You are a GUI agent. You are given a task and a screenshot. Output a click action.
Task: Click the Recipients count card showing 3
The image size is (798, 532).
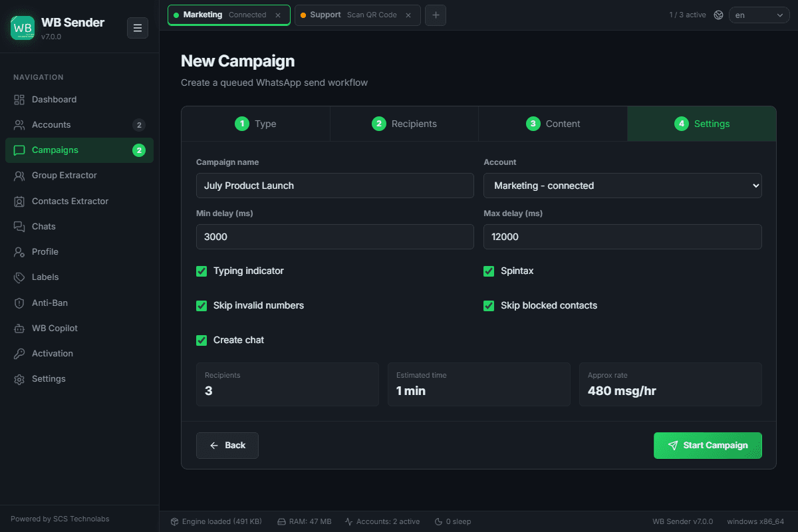(287, 384)
